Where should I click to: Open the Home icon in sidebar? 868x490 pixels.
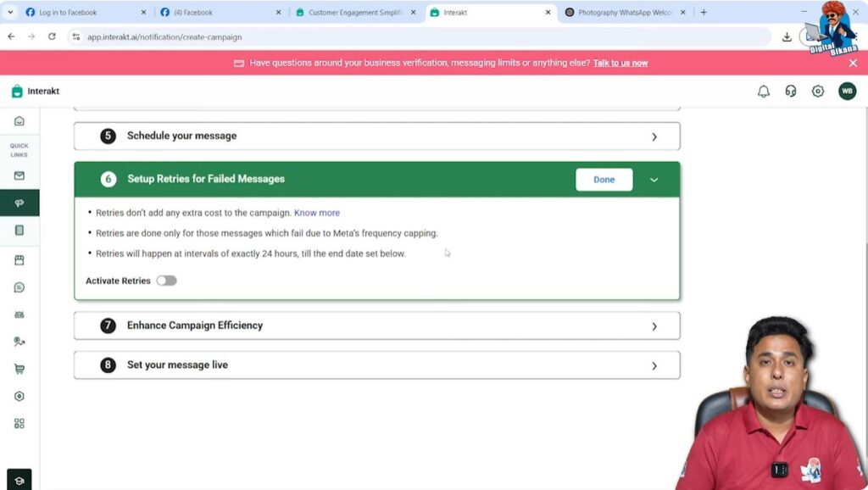pos(19,121)
